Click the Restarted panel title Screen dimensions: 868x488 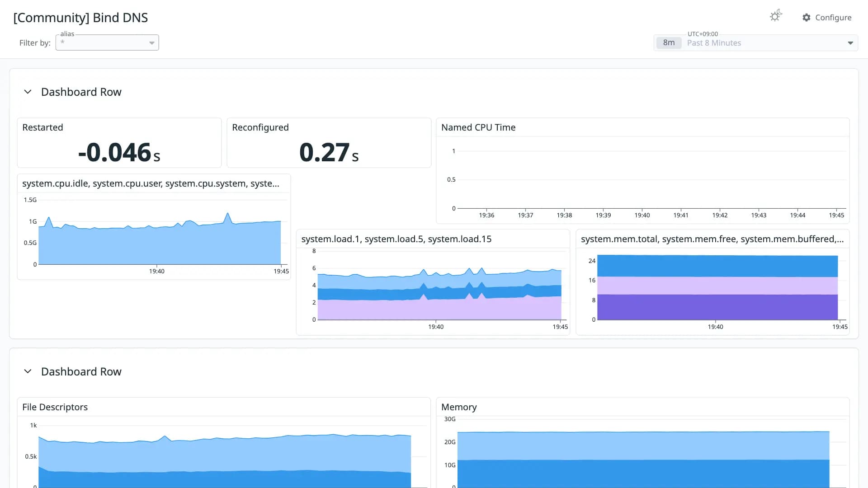[x=42, y=127]
